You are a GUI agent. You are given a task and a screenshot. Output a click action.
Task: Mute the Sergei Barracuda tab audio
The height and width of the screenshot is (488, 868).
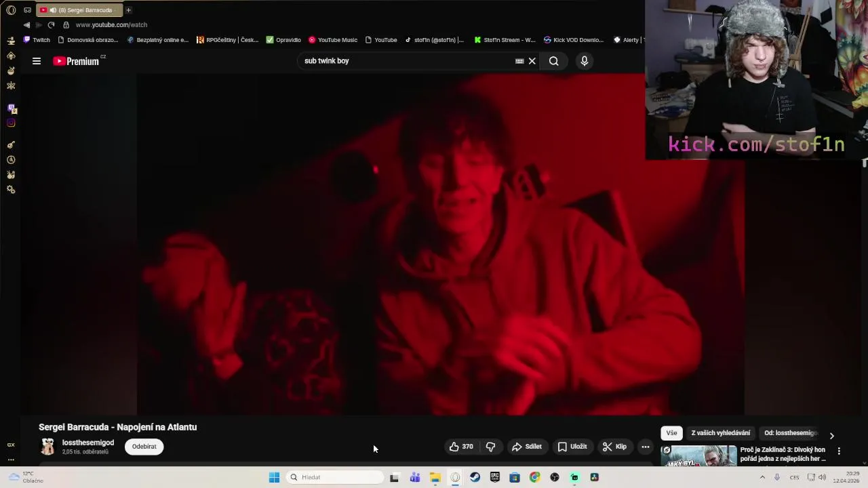[53, 10]
